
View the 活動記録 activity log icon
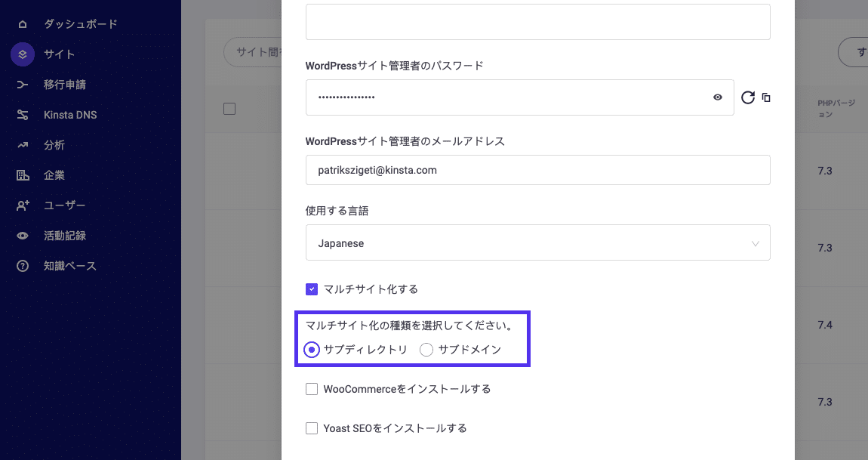tap(21, 235)
